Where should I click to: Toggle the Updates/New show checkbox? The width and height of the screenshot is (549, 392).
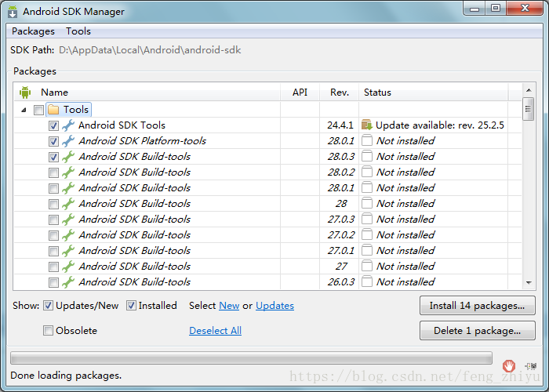tap(48, 306)
